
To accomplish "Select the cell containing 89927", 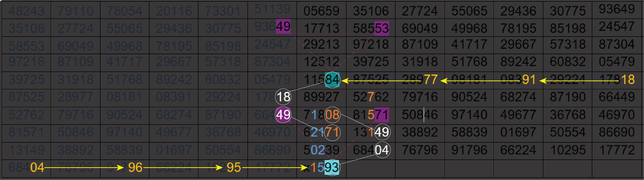I will pyautogui.click(x=321, y=97).
